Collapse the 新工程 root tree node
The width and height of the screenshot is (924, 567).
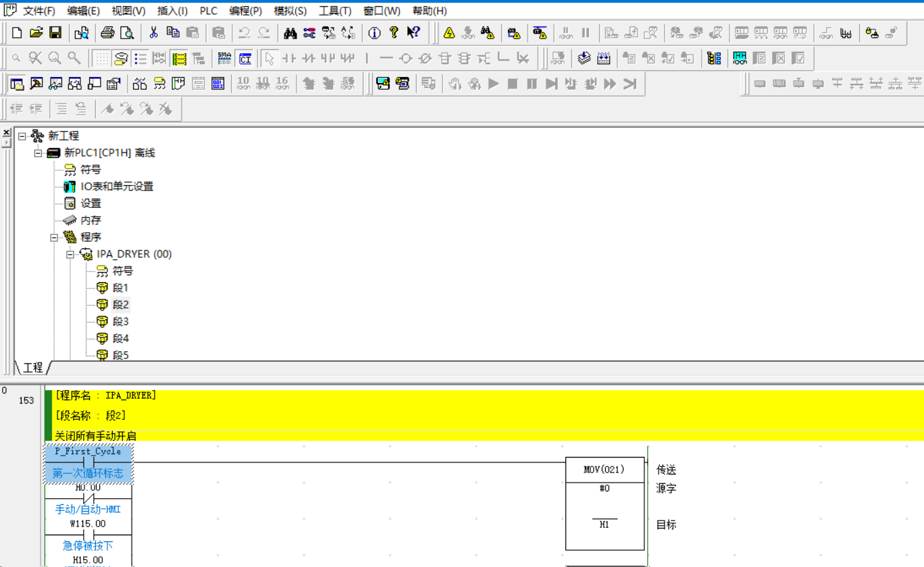pos(22,136)
